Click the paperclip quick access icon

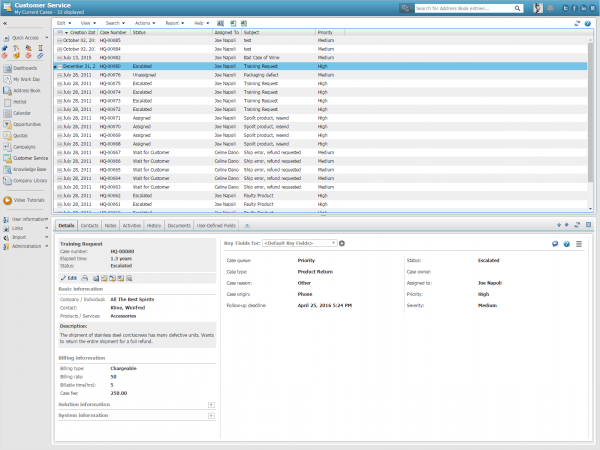(x=40, y=56)
